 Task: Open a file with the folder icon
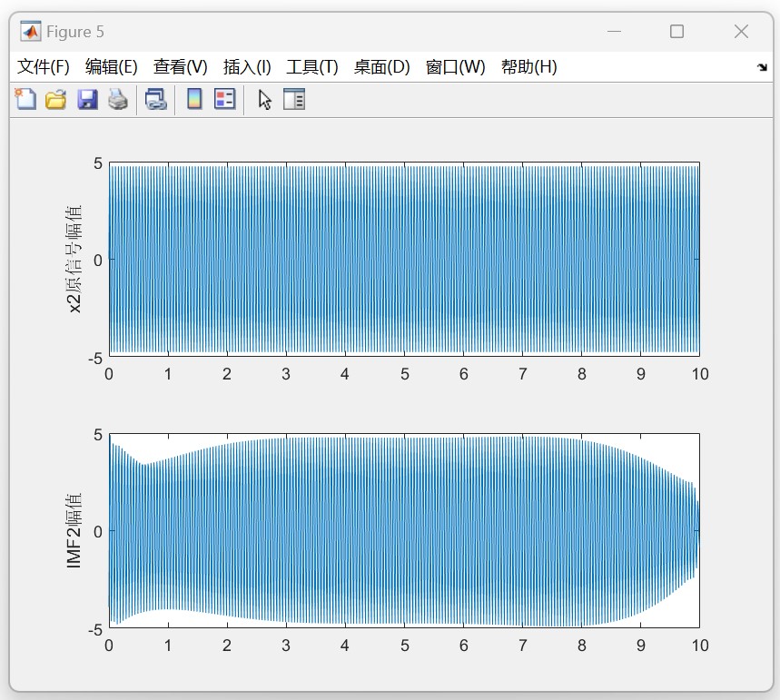tap(55, 99)
